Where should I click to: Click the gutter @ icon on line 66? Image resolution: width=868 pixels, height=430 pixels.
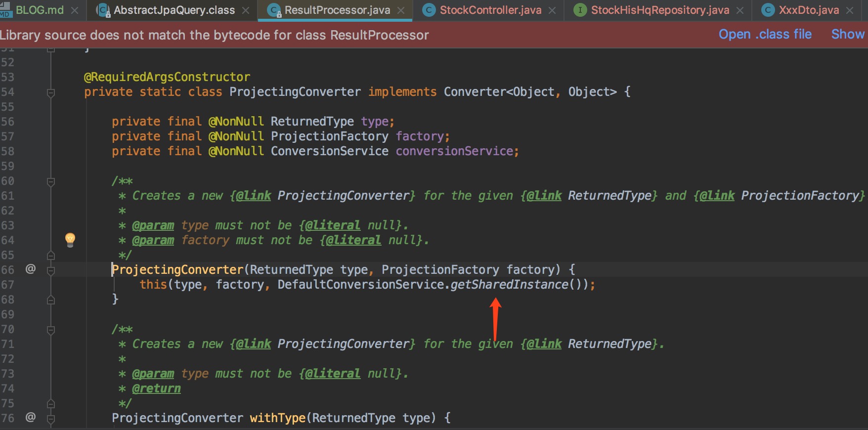click(31, 269)
